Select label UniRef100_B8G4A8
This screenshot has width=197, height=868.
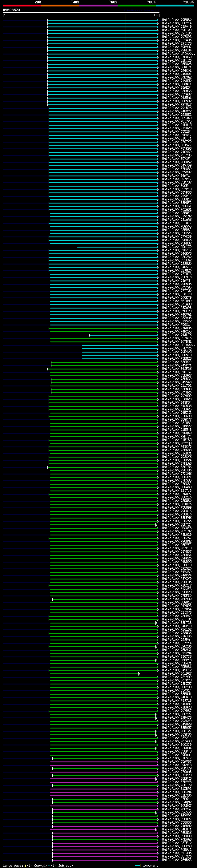(177, 487)
